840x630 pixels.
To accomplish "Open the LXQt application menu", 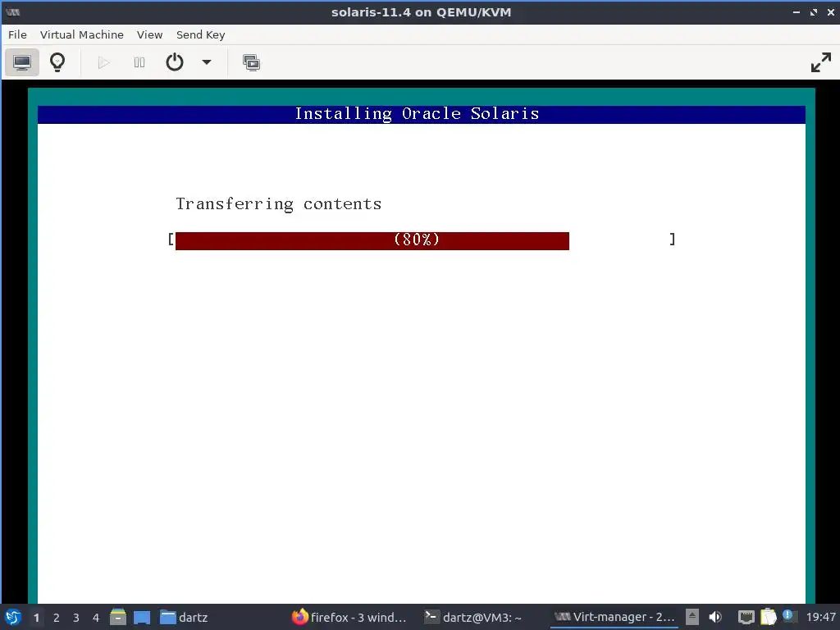I will pyautogui.click(x=13, y=617).
